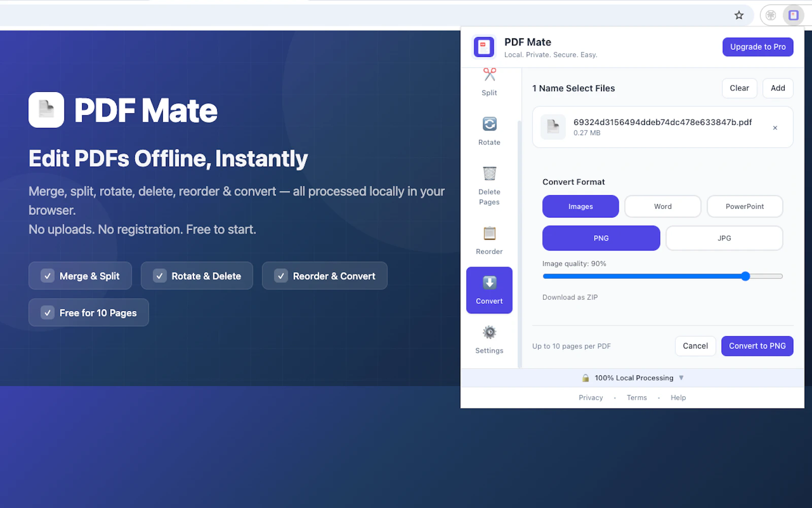Add another PDF file
812x508 pixels.
click(777, 88)
